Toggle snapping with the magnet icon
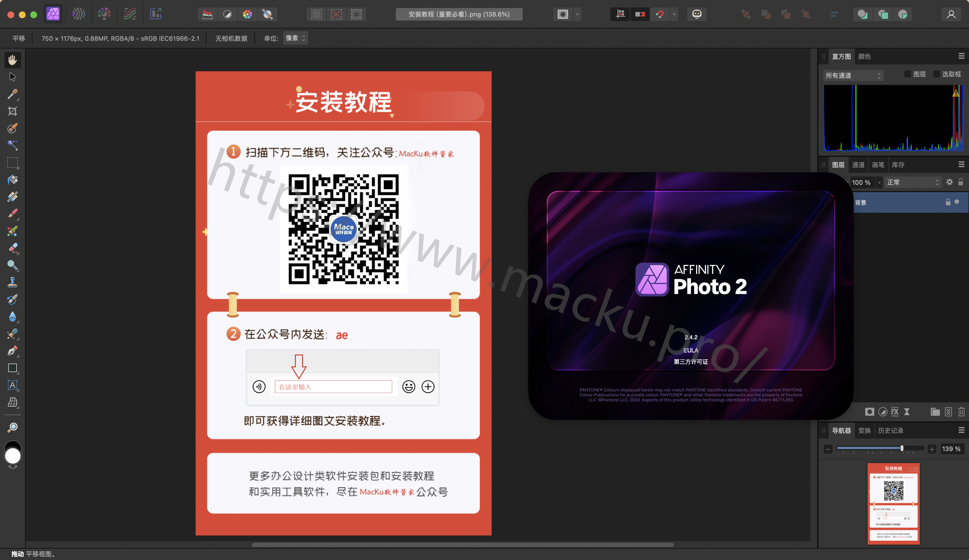This screenshot has height=560, width=969. tap(660, 15)
